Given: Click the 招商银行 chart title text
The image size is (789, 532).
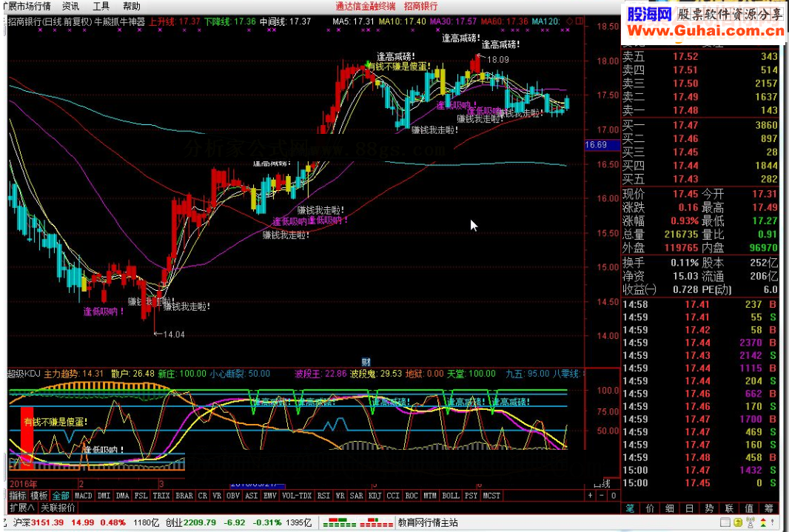Looking at the screenshot, I should tap(24, 21).
